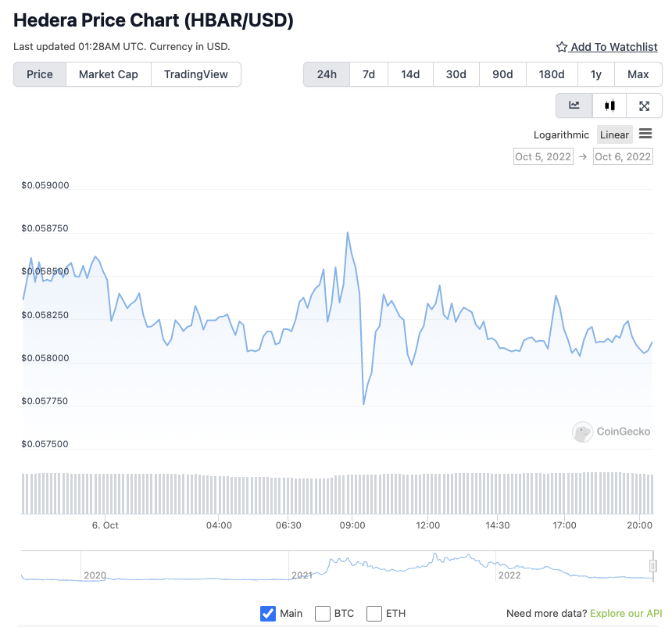Click the 2022 label in navigator timeline
The width and height of the screenshot is (672, 627).
[x=509, y=575]
